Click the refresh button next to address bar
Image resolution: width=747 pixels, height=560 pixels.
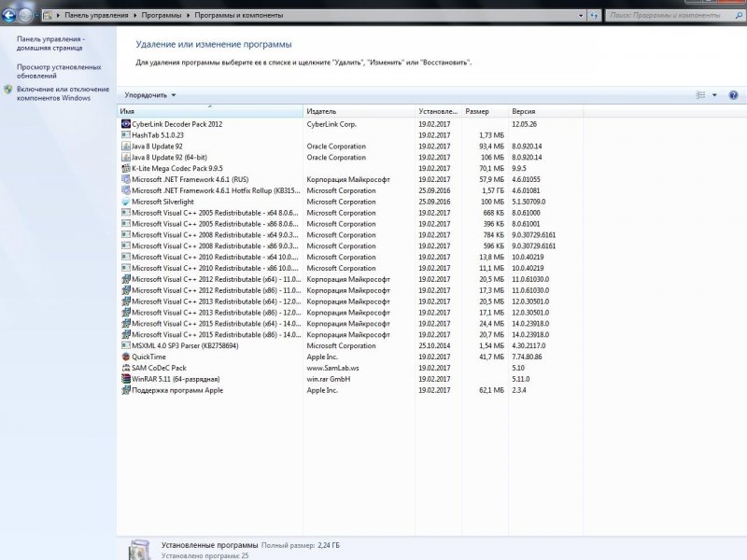594,15
